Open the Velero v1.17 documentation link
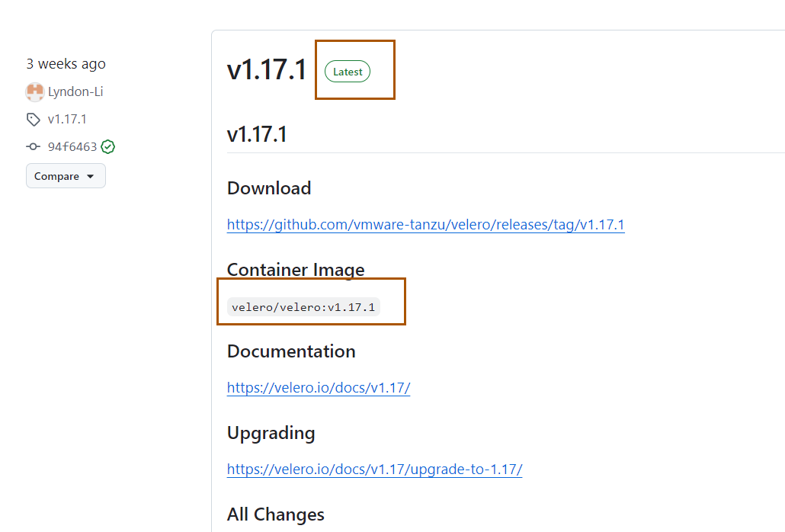Viewport: 785px width, 532px height. point(318,387)
